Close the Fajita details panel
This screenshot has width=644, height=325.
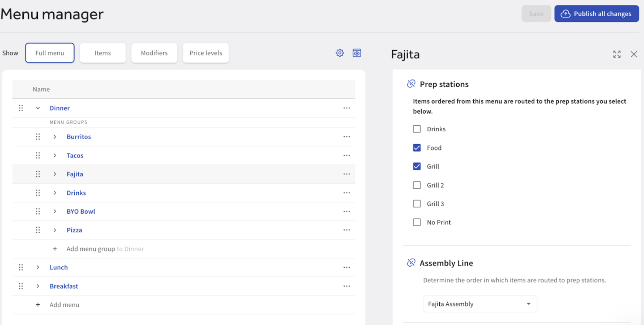(634, 54)
